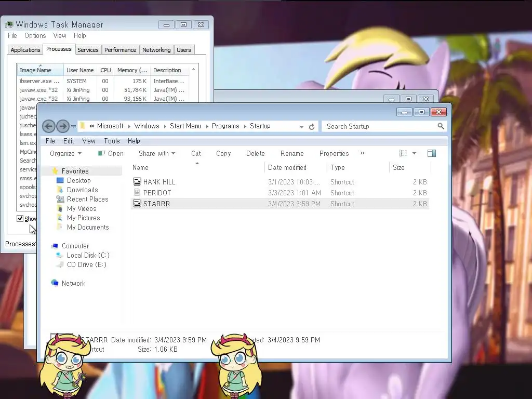
Task: Sort by Date modified column
Action: (296, 167)
